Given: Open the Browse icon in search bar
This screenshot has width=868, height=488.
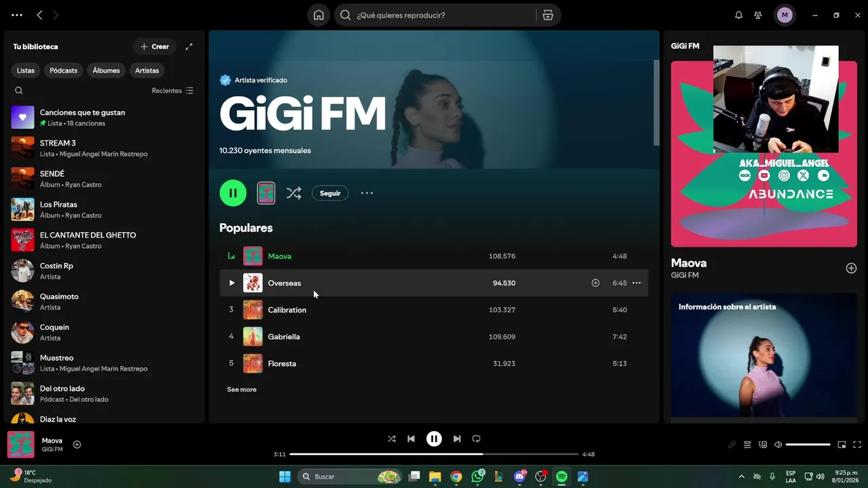Looking at the screenshot, I should point(548,15).
